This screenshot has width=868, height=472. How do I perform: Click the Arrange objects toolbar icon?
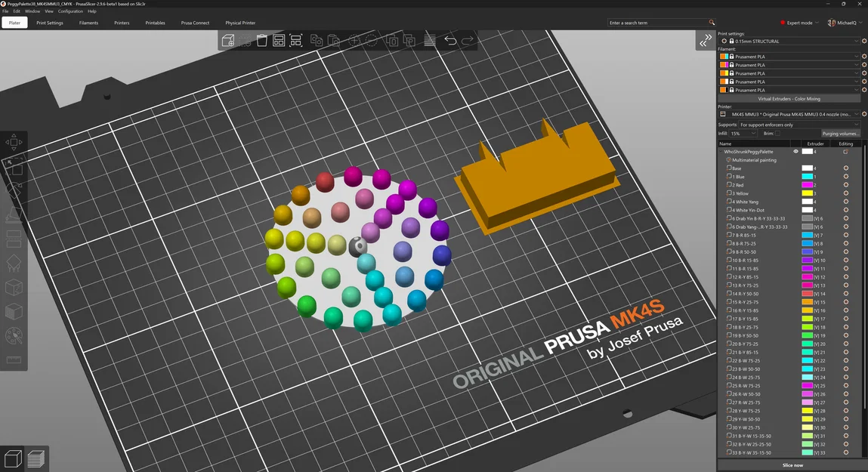tap(279, 40)
